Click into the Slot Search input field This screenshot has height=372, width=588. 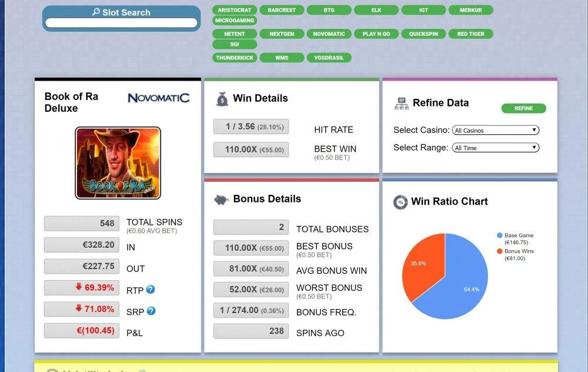click(121, 23)
